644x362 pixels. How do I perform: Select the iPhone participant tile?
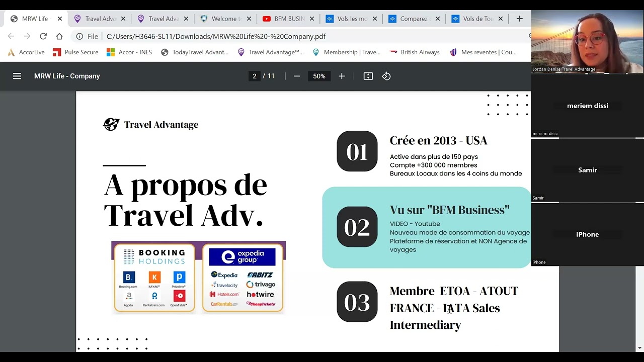click(x=587, y=234)
